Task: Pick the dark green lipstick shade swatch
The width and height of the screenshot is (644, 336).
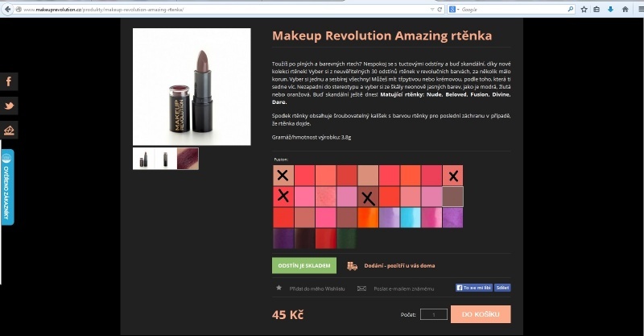Action: click(x=346, y=239)
